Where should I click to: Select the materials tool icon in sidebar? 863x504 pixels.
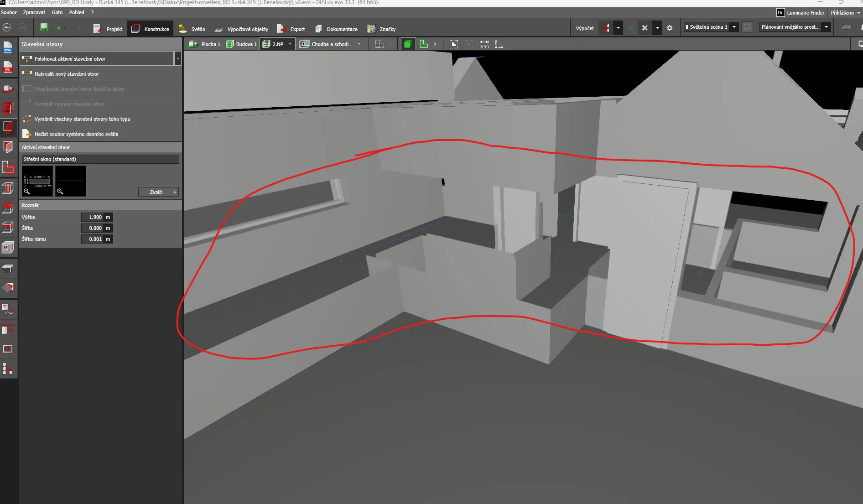8,288
